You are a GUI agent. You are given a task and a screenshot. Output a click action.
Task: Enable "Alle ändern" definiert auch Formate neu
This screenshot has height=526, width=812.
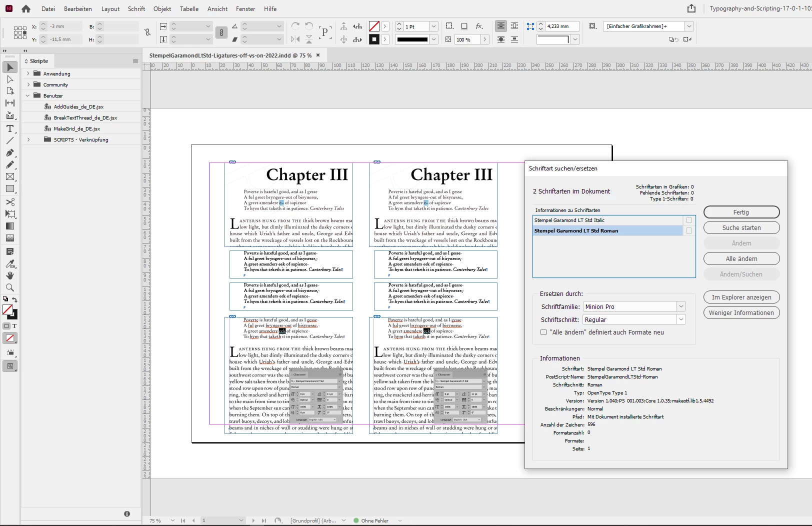click(x=543, y=332)
